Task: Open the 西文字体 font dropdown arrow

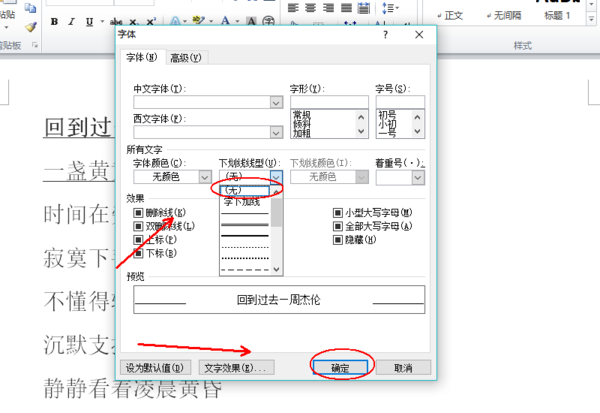Action: pos(276,132)
